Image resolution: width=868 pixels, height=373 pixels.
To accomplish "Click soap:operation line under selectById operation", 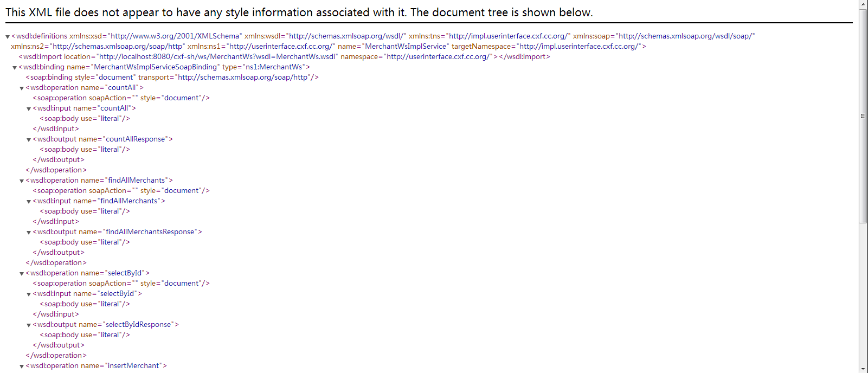I will click(x=121, y=283).
